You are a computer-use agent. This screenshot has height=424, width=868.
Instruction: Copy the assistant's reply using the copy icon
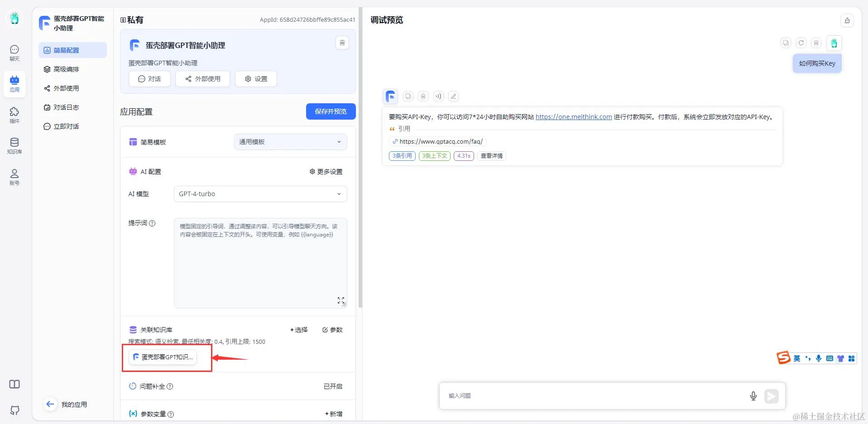(408, 96)
